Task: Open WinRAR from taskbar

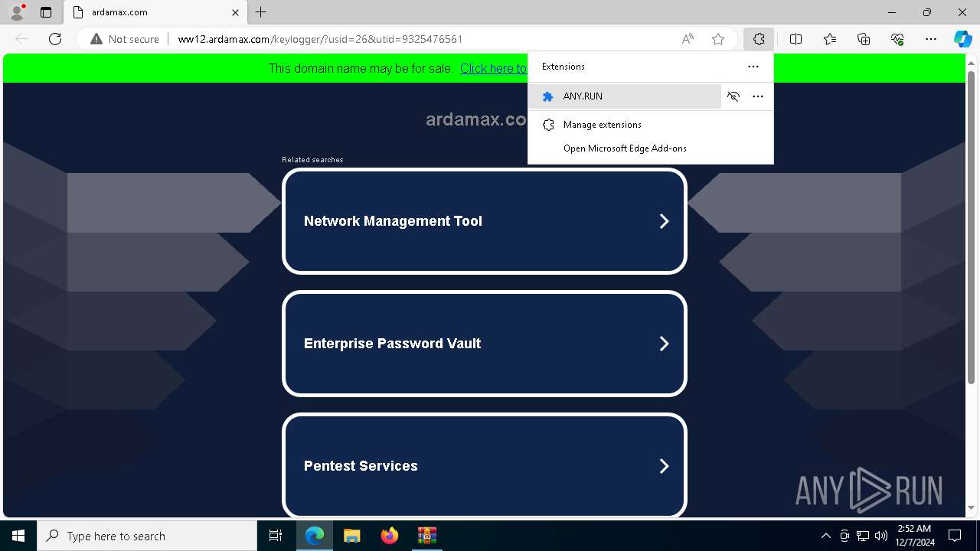Action: tap(426, 536)
